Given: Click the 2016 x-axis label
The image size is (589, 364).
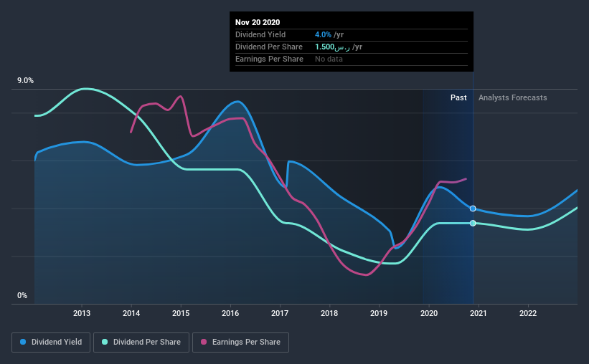Looking at the screenshot, I should (230, 313).
